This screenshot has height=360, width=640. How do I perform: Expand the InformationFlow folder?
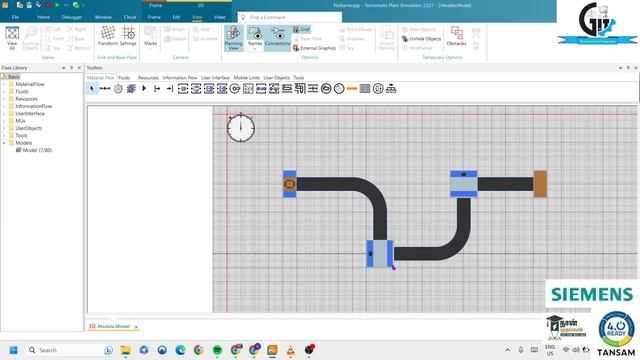(4, 106)
